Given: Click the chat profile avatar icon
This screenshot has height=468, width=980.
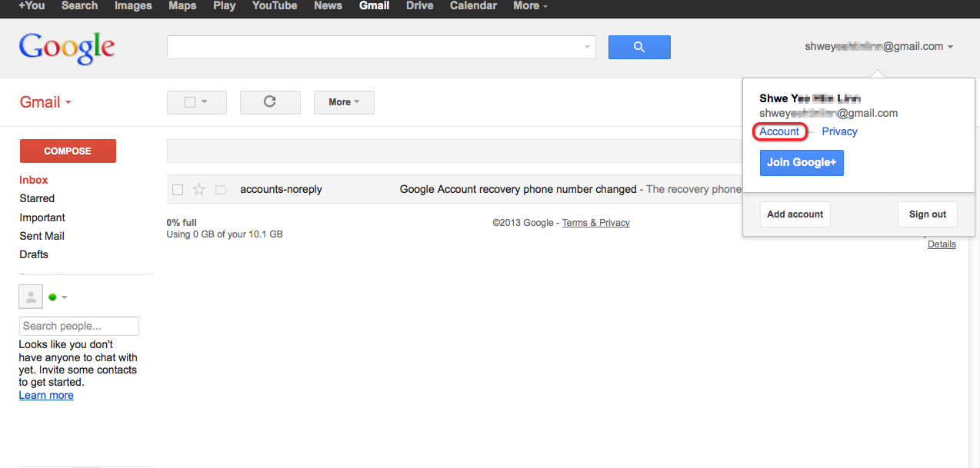Looking at the screenshot, I should (31, 297).
